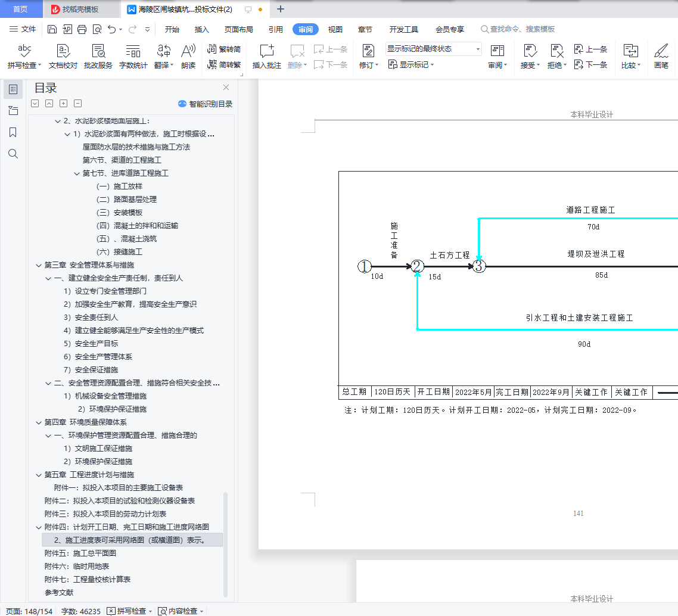678x616 pixels.
Task: Click the Print icon in quick toolbar
Action: [82, 29]
